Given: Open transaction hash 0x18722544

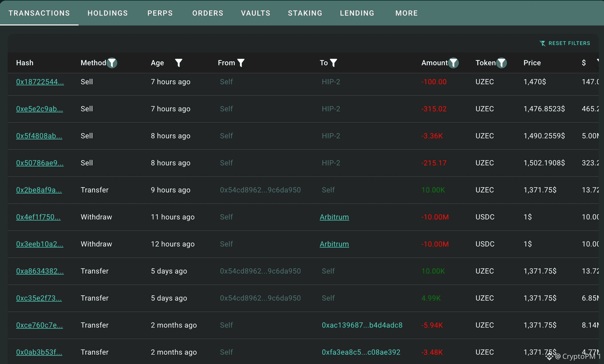Looking at the screenshot, I should (x=40, y=82).
